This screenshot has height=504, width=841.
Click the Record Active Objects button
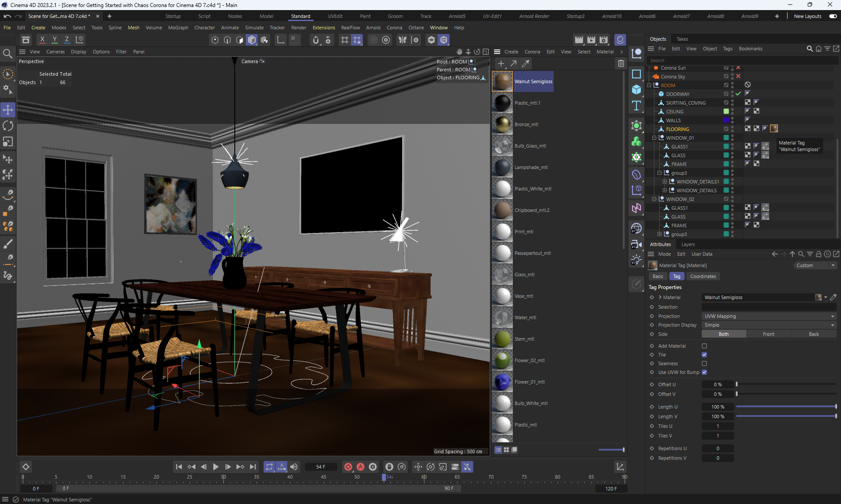click(x=348, y=467)
